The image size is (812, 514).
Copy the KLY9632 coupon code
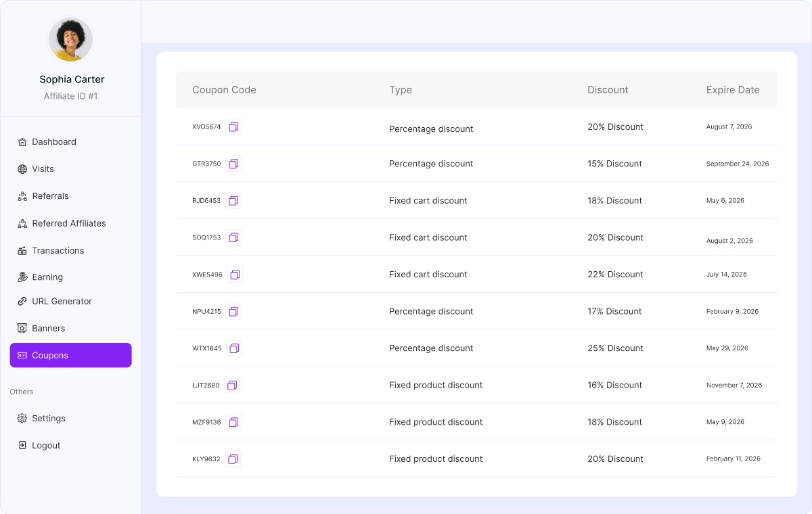pos(233,459)
